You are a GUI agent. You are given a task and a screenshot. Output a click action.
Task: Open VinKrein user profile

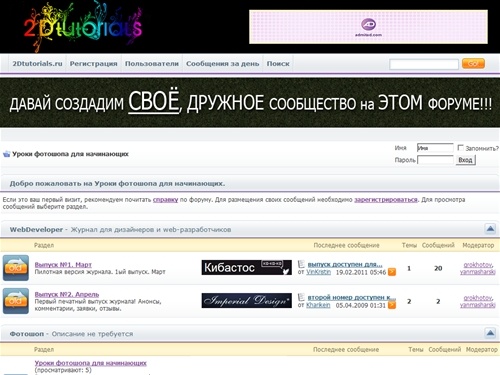tap(318, 272)
